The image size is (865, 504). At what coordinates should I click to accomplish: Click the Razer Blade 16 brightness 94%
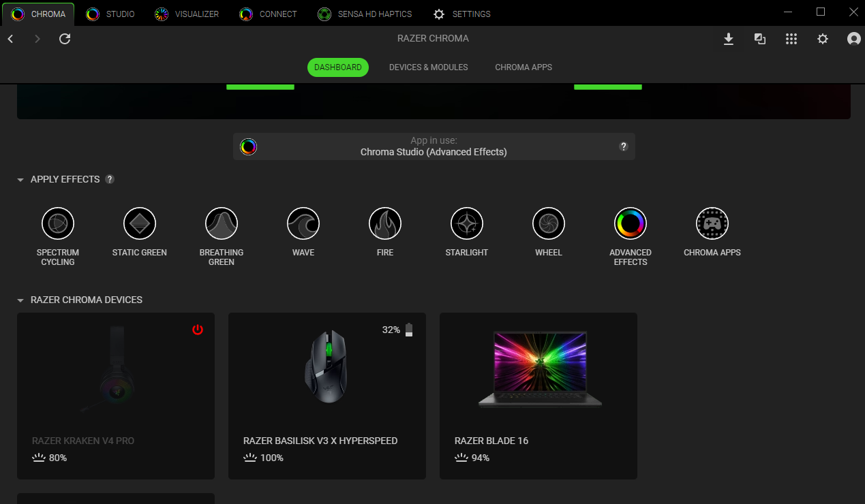[x=472, y=458]
